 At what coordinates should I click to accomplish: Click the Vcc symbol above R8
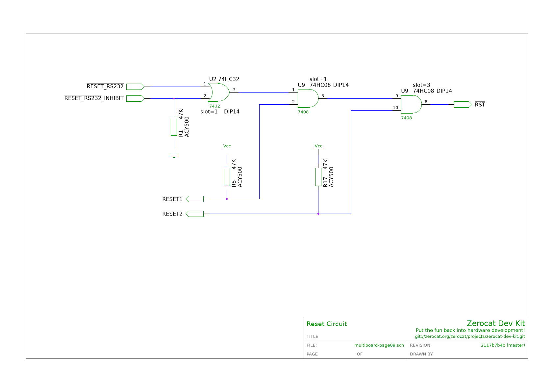pyautogui.click(x=227, y=147)
